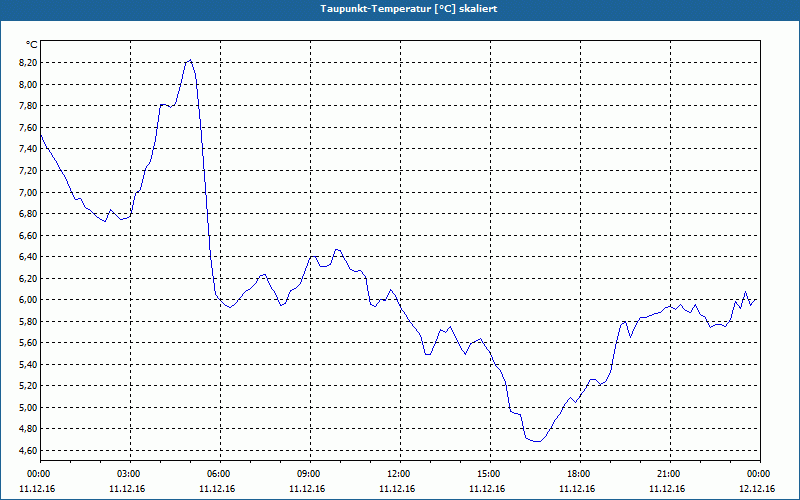800x500 pixels.
Task: Select the 09:00 time label
Action: [x=310, y=474]
